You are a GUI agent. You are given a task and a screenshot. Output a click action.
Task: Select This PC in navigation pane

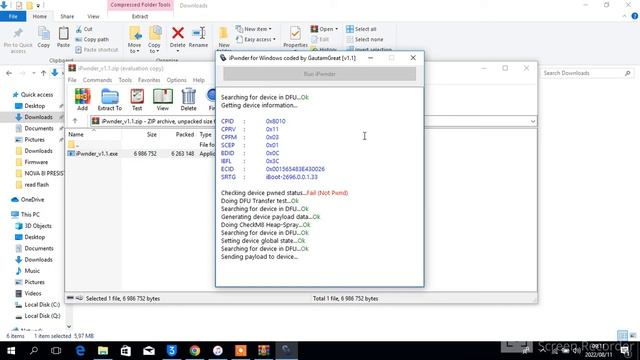click(x=25, y=214)
